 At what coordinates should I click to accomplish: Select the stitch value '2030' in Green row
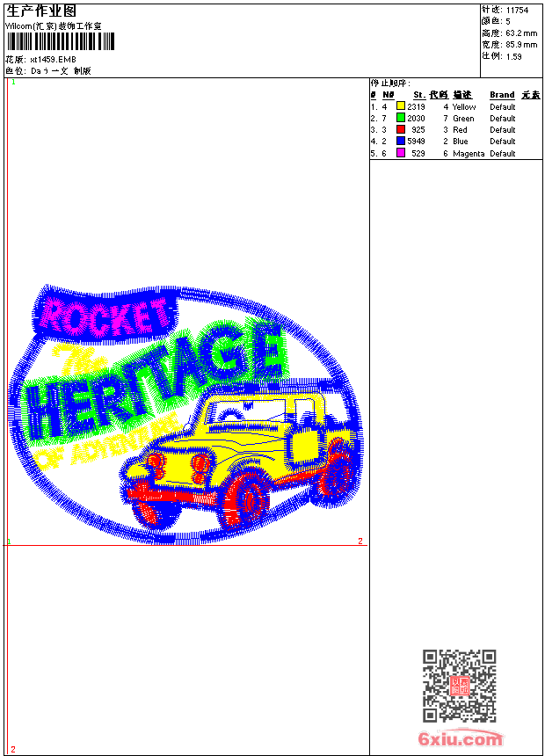[416, 118]
